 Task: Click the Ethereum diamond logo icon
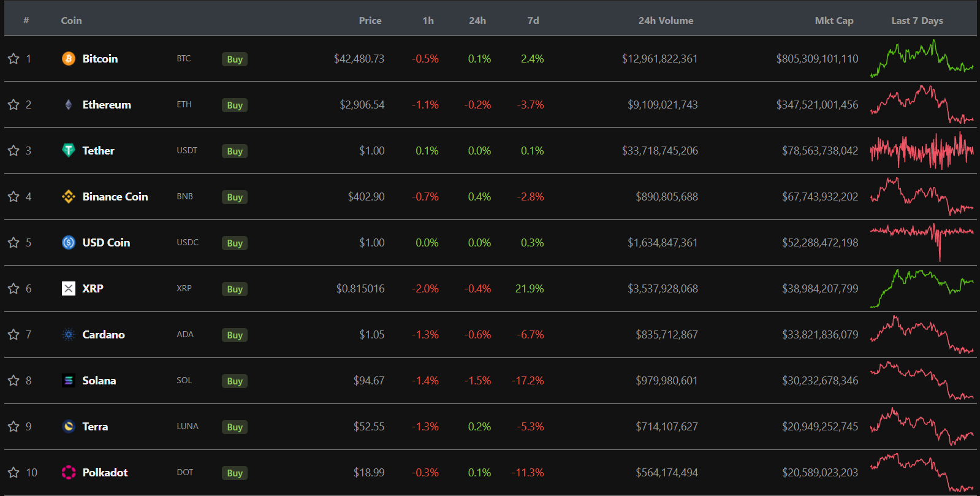pyautogui.click(x=69, y=104)
